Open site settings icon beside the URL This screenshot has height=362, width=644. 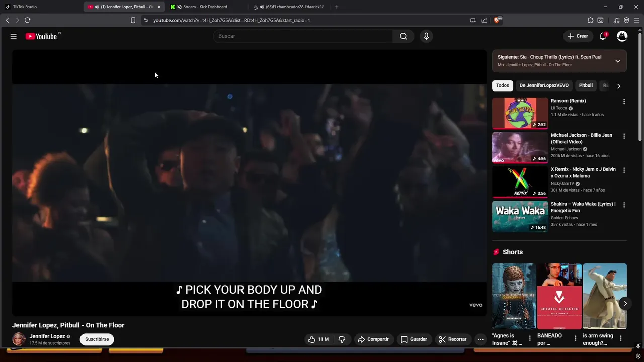pyautogui.click(x=146, y=20)
